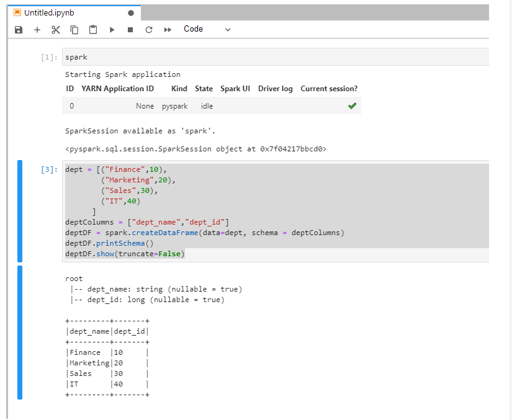512x420 pixels.
Task: Click the 'Current session?' column header
Action: [x=329, y=89]
